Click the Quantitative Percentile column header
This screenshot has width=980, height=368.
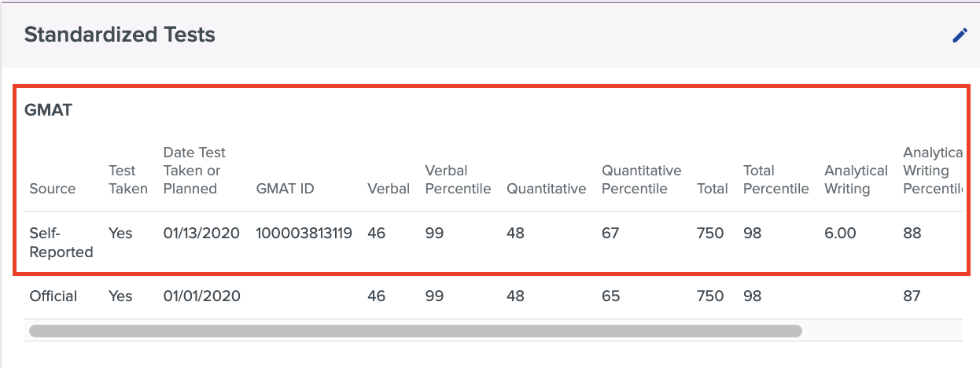click(x=641, y=179)
